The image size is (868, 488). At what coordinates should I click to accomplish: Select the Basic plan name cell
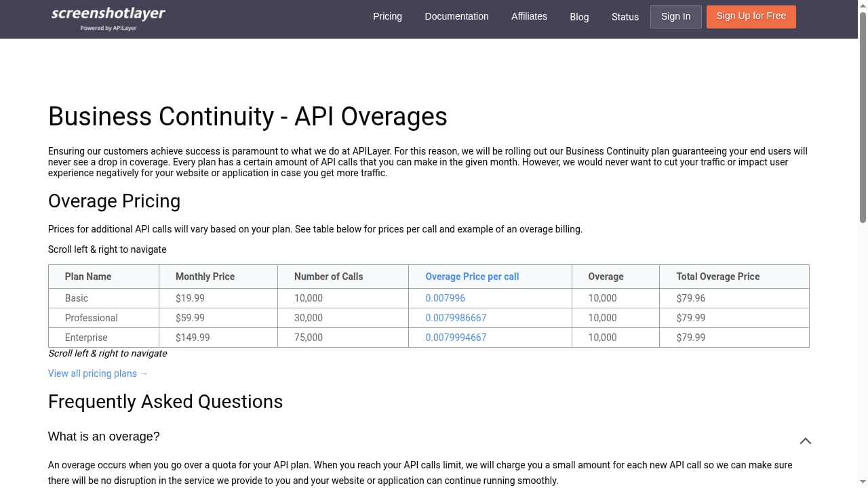(x=104, y=298)
